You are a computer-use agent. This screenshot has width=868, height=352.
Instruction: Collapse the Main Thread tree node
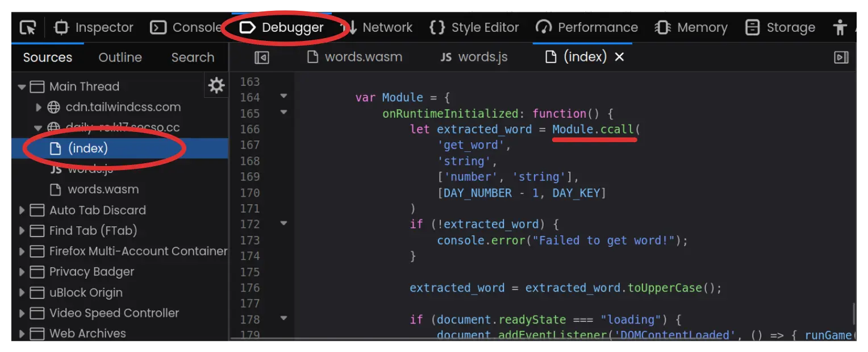[x=22, y=87]
